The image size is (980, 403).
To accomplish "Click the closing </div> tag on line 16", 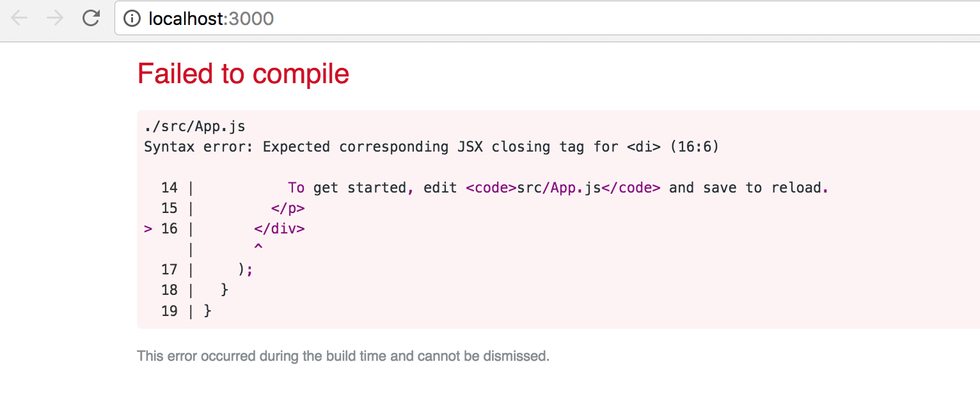I will click(x=279, y=229).
